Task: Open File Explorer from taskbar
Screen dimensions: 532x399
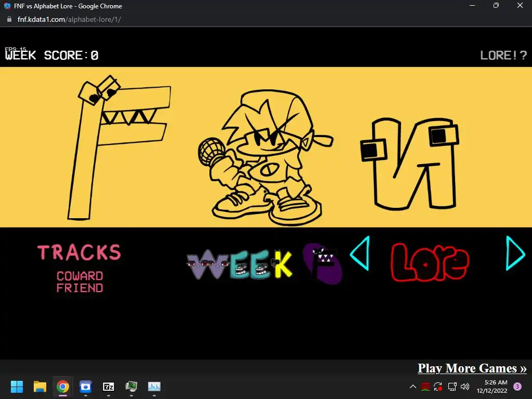Action: [39, 387]
